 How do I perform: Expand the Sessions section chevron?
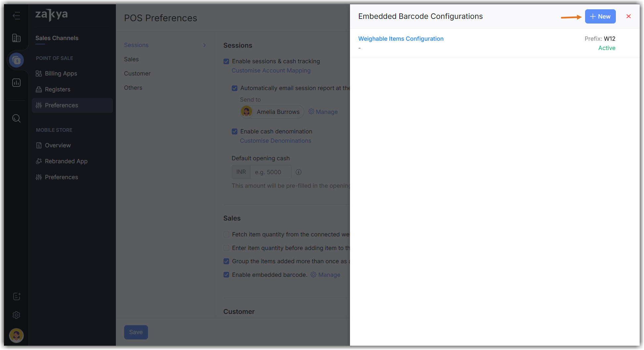[x=204, y=45]
